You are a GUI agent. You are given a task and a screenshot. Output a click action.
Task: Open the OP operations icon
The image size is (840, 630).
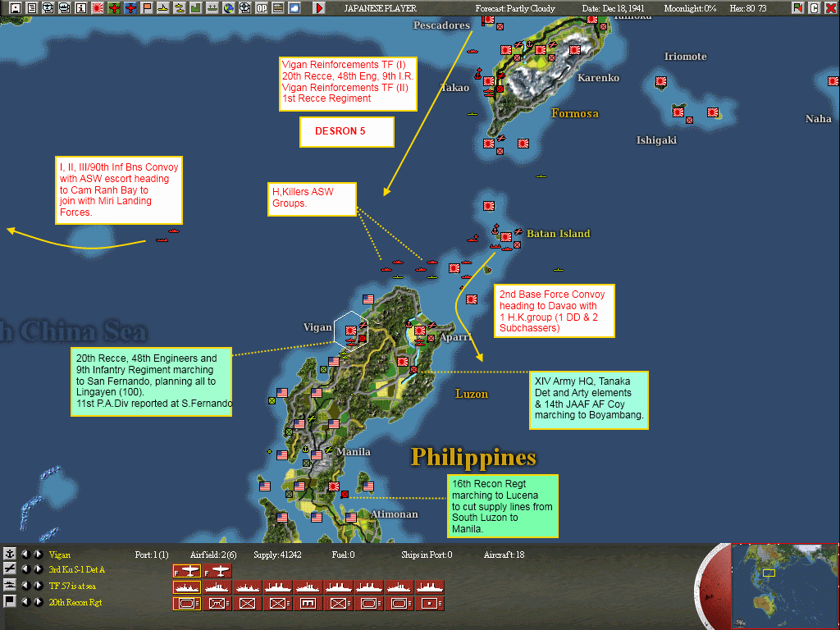pyautogui.click(x=262, y=8)
